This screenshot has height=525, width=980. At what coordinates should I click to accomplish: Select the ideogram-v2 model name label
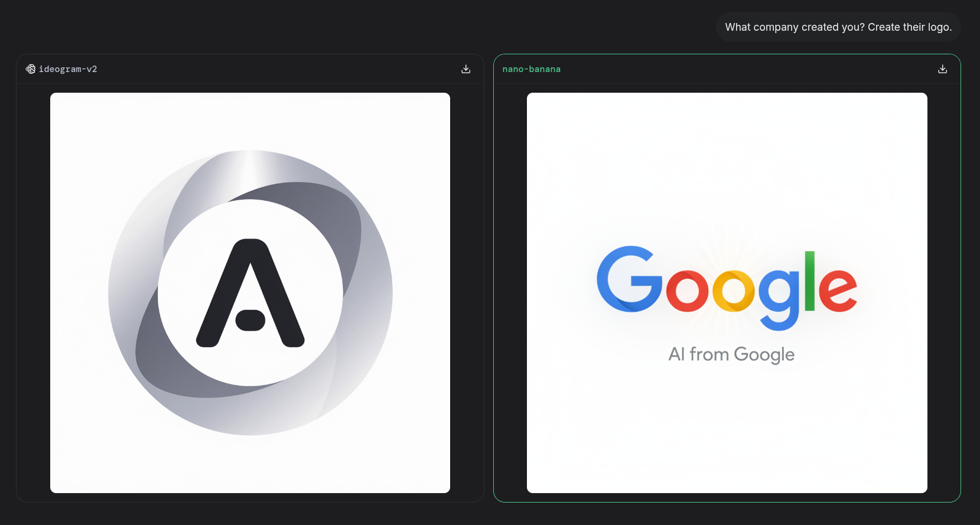point(68,69)
